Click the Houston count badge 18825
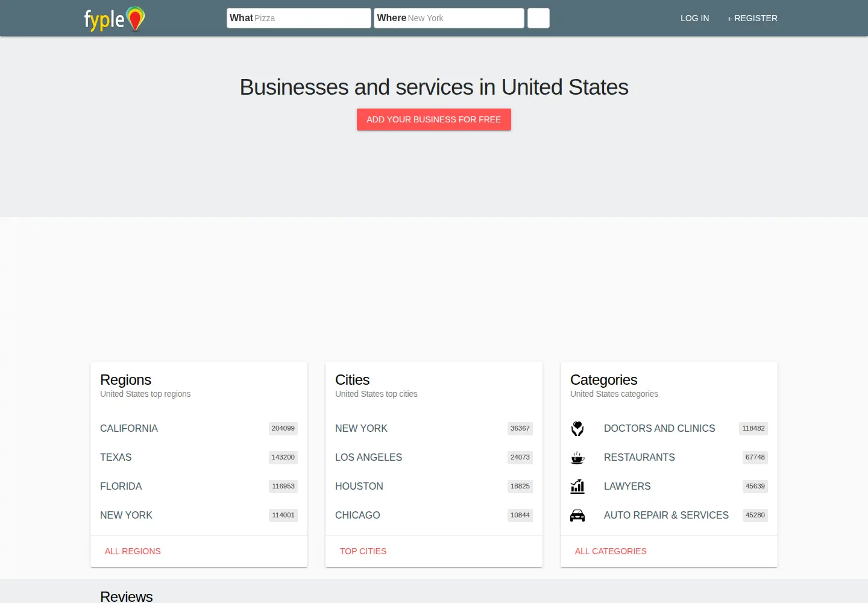This screenshot has width=868, height=603. point(520,486)
